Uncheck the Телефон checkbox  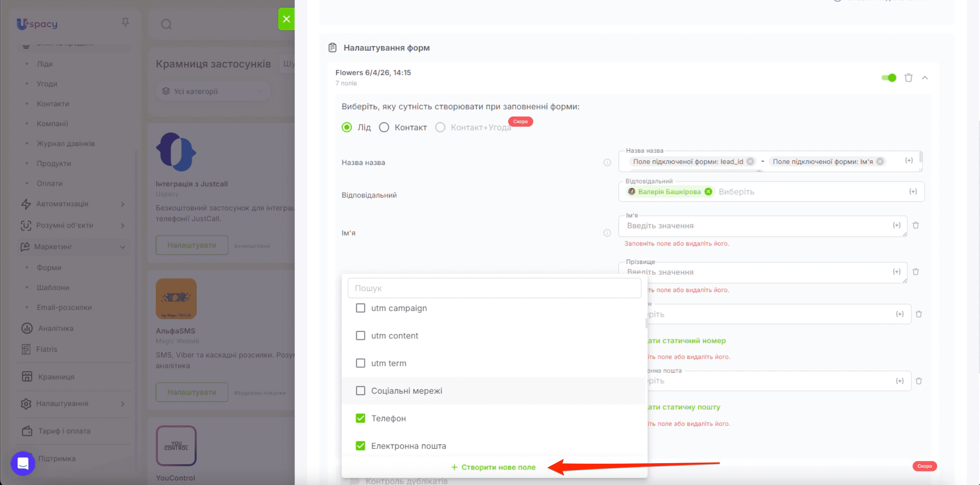(x=360, y=418)
